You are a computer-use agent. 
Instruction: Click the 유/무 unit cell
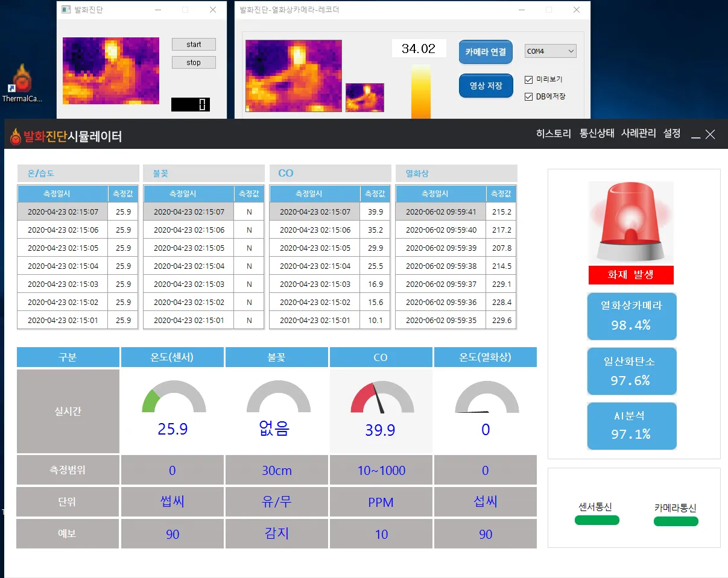(277, 502)
